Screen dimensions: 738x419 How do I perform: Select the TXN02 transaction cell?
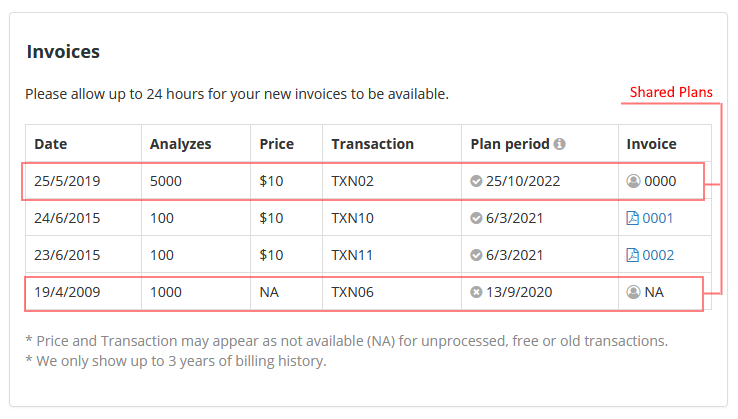point(352,181)
